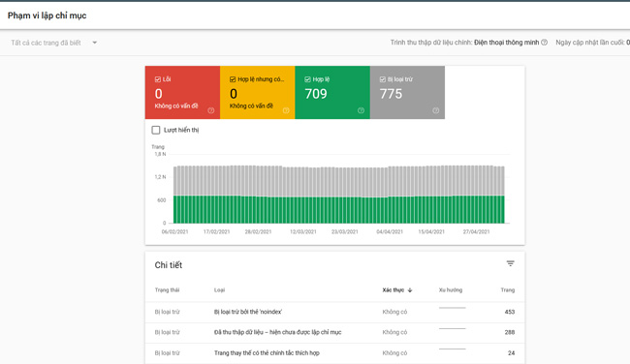The image size is (630, 364).
Task: Toggle the Lỗi checkbox
Action: [158, 79]
